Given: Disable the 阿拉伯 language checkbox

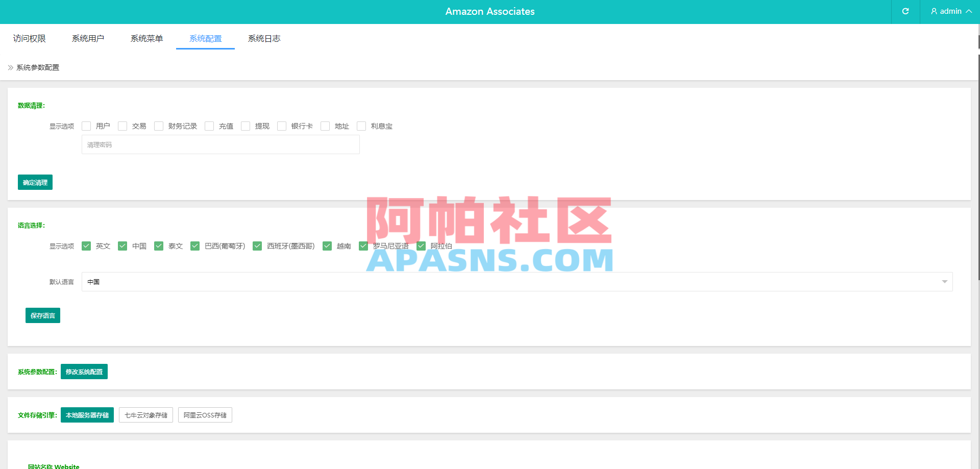Looking at the screenshot, I should tap(421, 246).
